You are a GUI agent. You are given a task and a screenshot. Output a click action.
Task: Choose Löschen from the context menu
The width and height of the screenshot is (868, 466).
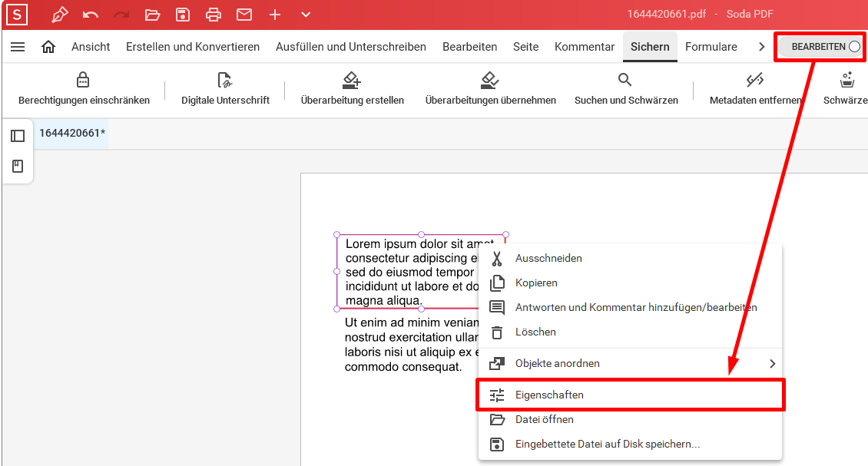point(630,332)
